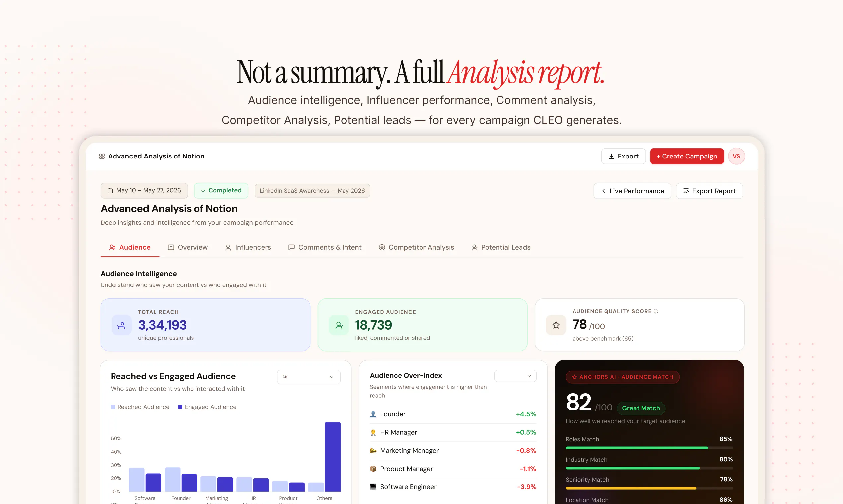
Task: Click the Seniority Match progress bar
Action: click(649, 488)
